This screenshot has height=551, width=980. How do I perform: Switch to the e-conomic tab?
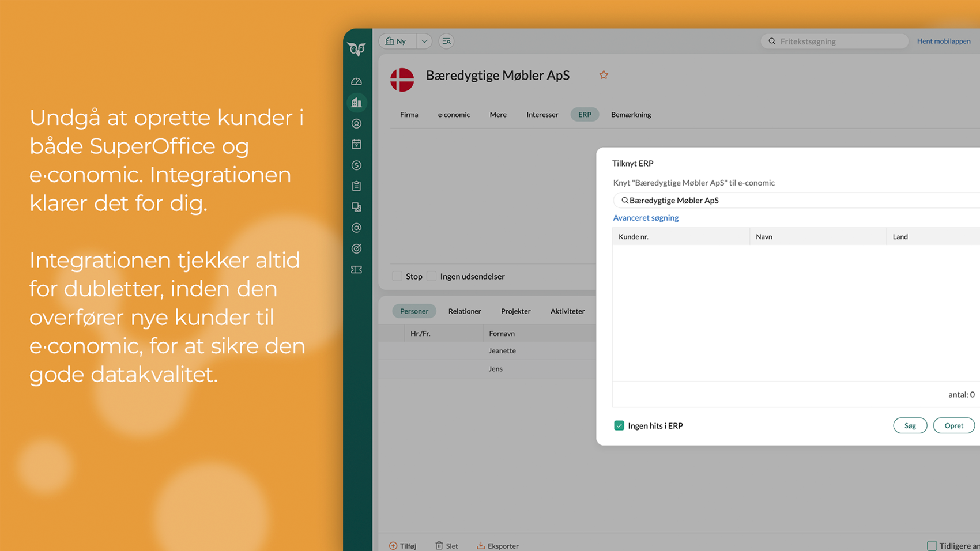pyautogui.click(x=454, y=115)
